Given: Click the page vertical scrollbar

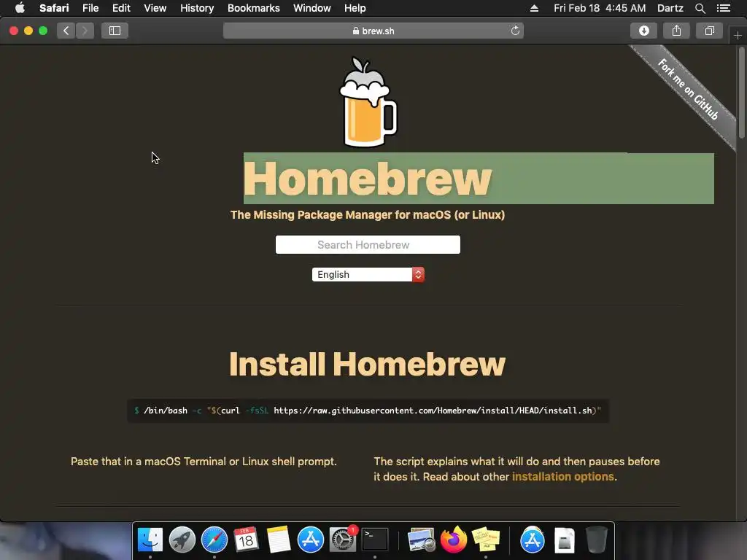Looking at the screenshot, I should pos(742,93).
